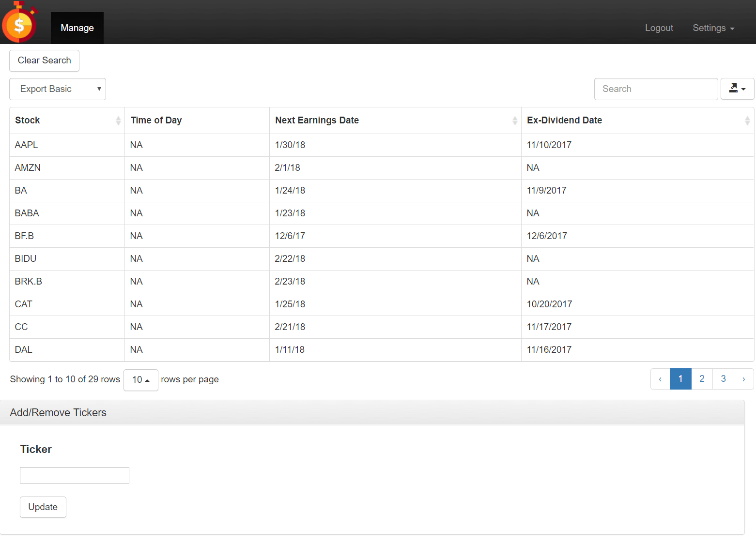Open the rows per page dropdown

140,380
